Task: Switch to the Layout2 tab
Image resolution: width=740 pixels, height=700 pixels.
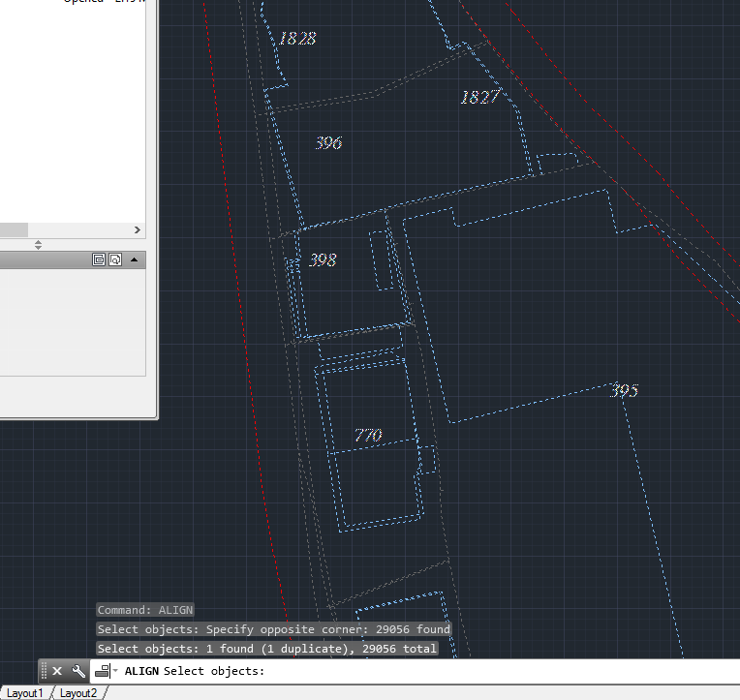Action: (x=78, y=693)
